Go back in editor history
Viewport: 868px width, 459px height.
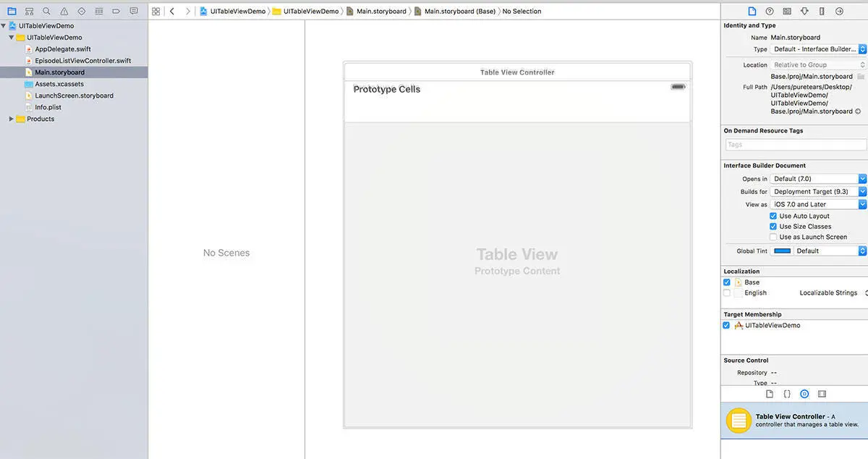(172, 12)
